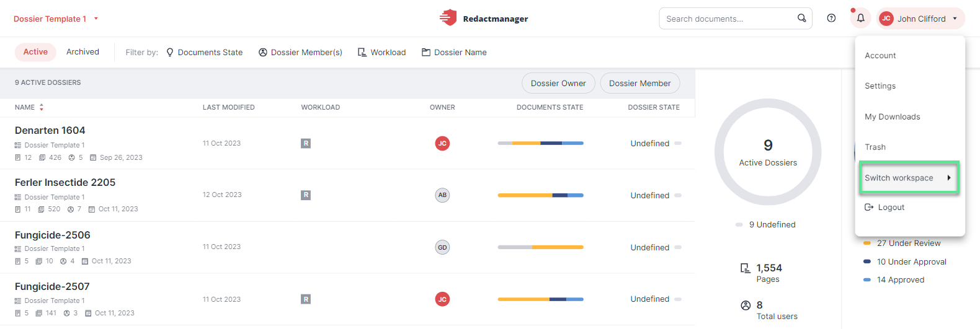Viewport: 980px width, 329px height.
Task: Click the 9 Undefined legend entry
Action: pos(766,225)
